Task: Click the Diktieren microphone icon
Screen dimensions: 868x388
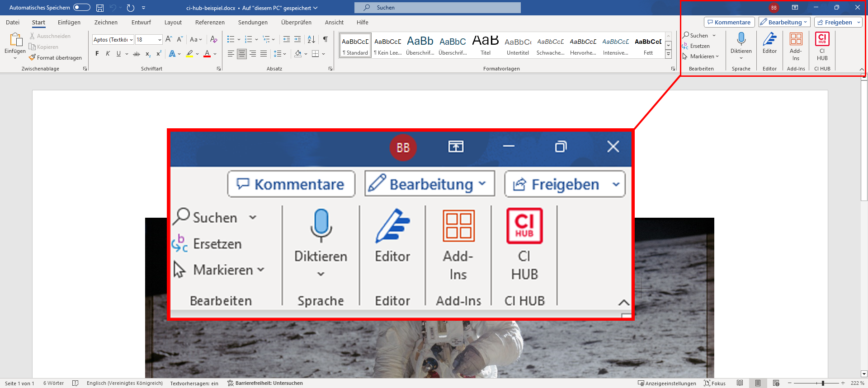Action: (x=741, y=39)
